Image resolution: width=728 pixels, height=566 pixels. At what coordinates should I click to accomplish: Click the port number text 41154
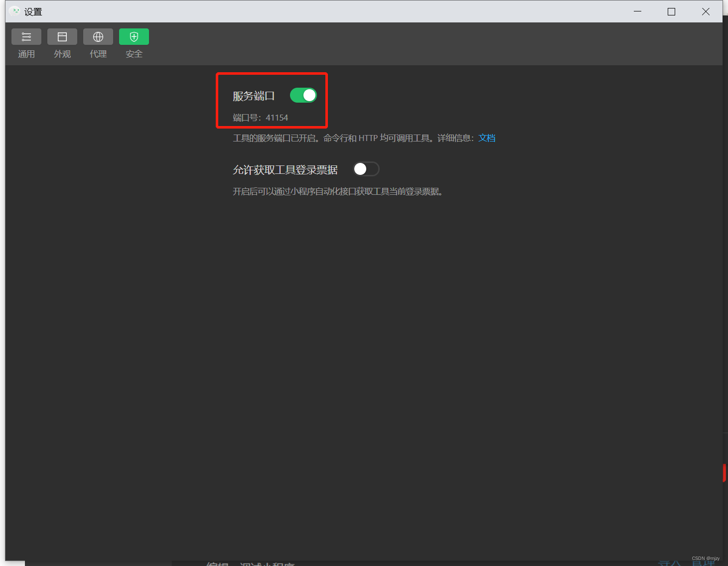(277, 118)
